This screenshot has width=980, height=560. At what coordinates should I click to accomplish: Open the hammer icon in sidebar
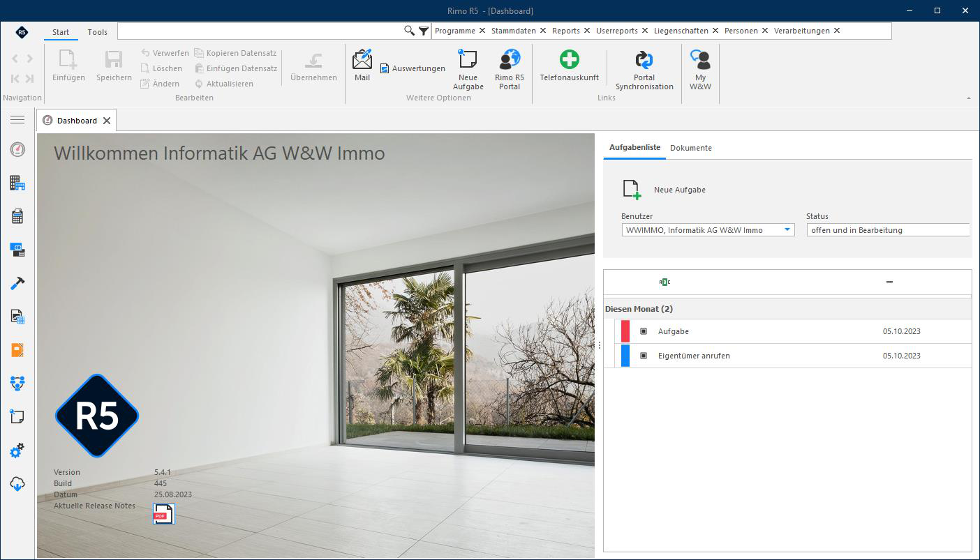tap(17, 283)
